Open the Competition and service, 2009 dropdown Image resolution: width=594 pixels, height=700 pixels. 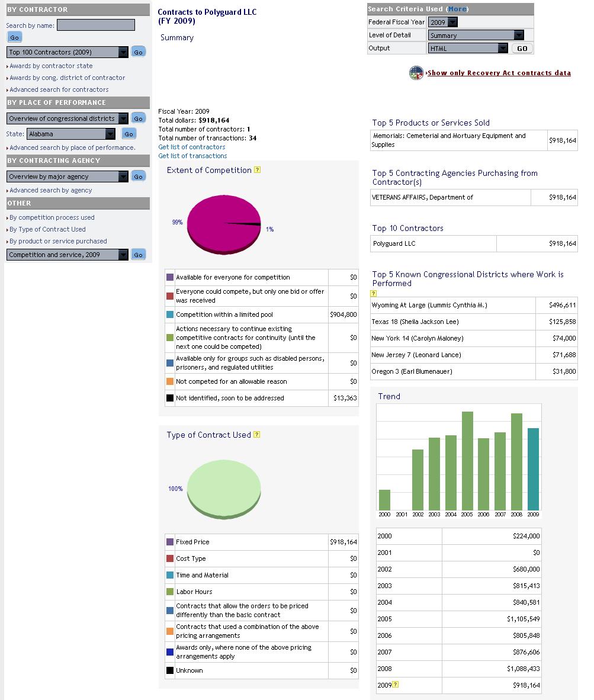tap(68, 255)
